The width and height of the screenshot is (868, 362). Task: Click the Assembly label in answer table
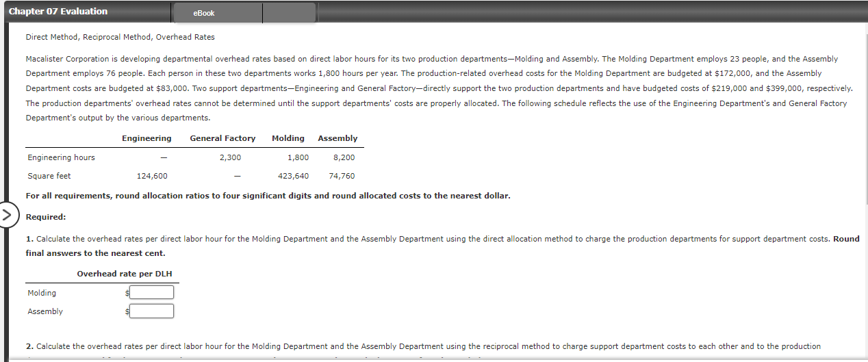pos(45,311)
